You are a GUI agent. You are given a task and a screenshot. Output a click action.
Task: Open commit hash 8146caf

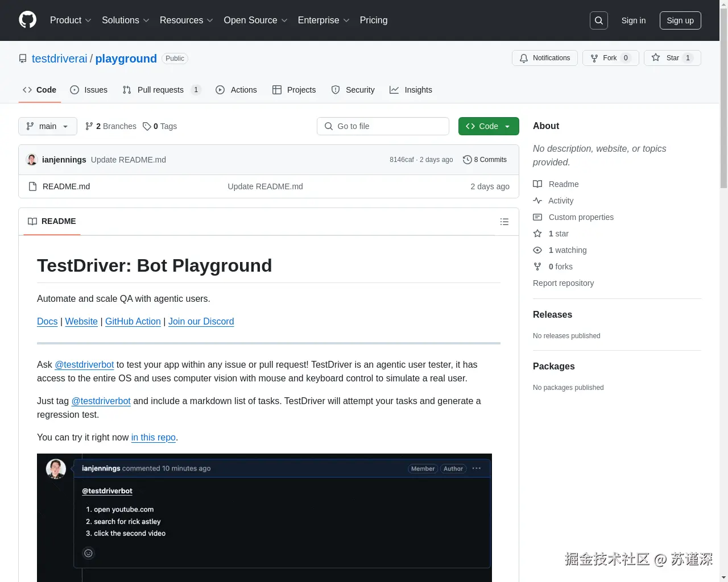402,160
